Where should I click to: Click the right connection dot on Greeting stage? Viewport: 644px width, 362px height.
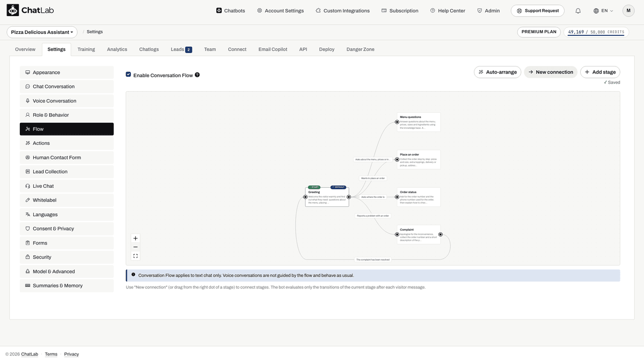[x=349, y=197]
